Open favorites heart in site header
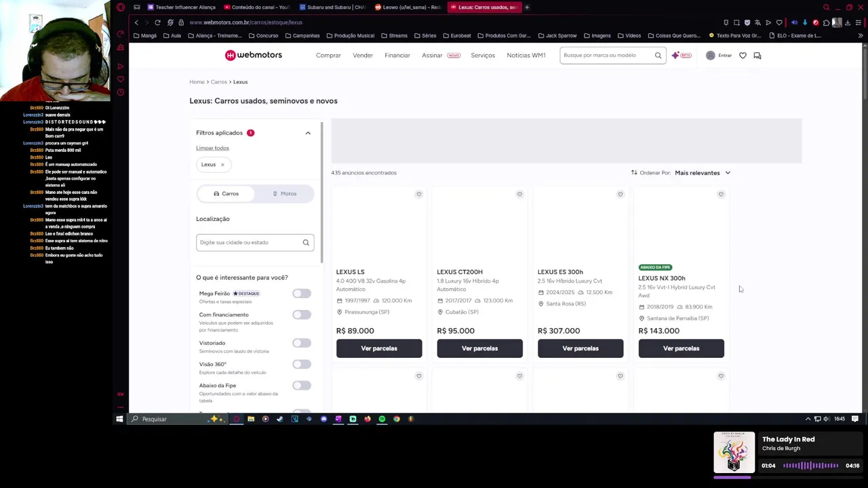The height and width of the screenshot is (488, 868). coord(743,56)
